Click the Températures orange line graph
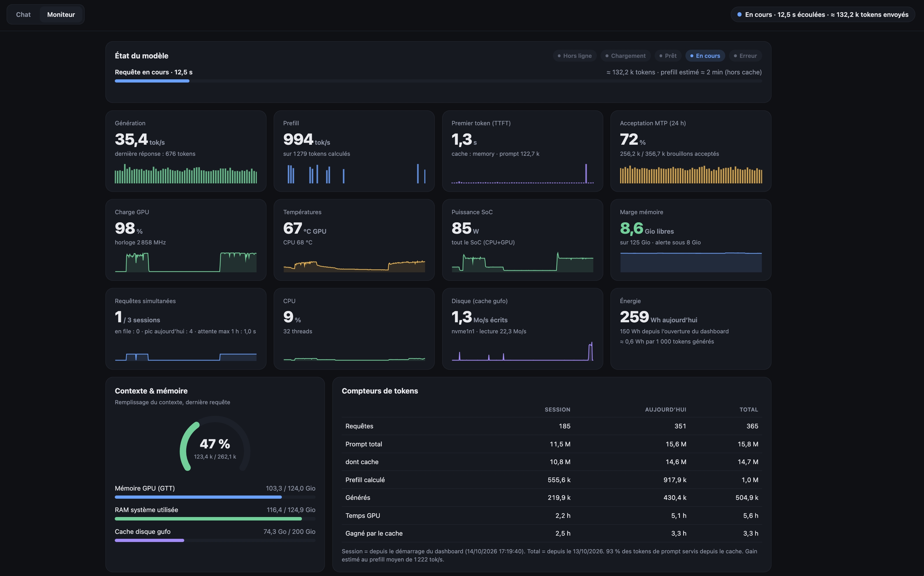Viewport: 924px width, 576px height. pyautogui.click(x=354, y=262)
